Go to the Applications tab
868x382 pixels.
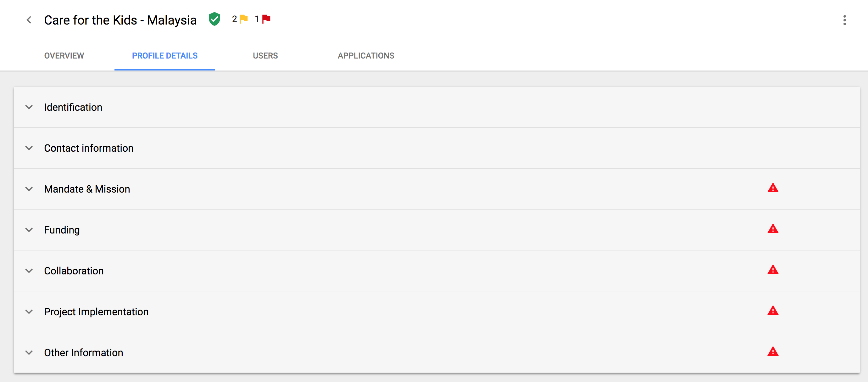[x=365, y=56]
